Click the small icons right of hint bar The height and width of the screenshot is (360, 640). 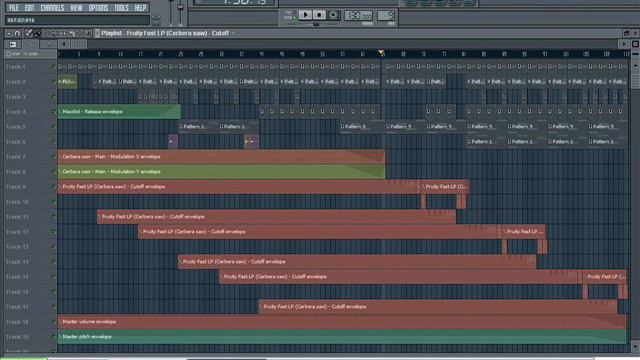156,20
